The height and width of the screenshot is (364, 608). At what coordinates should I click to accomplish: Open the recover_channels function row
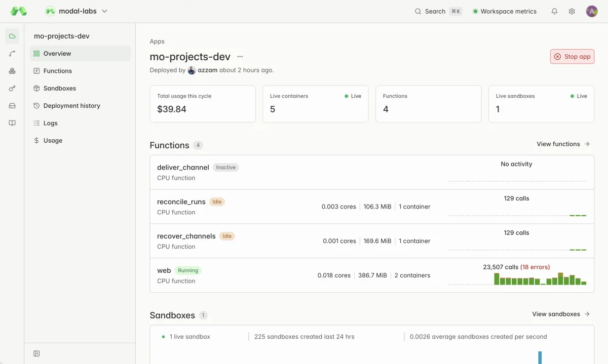372,241
